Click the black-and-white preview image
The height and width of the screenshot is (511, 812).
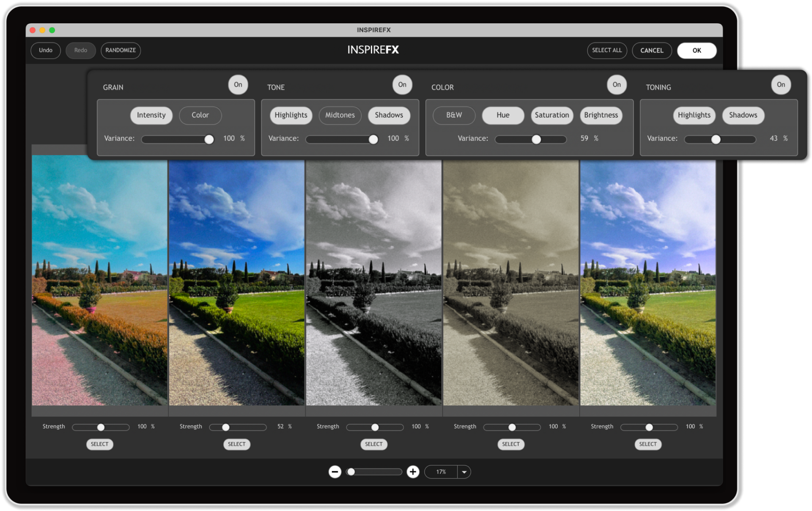[374, 283]
